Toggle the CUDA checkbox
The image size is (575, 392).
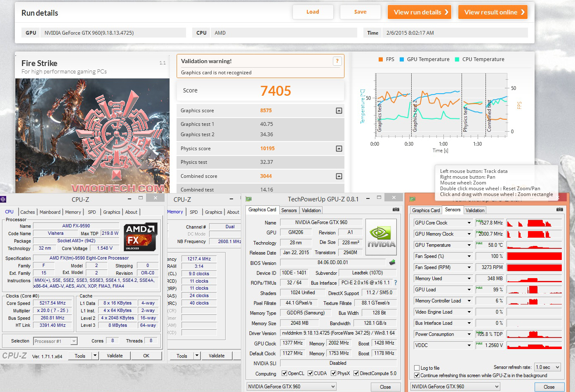click(310, 373)
